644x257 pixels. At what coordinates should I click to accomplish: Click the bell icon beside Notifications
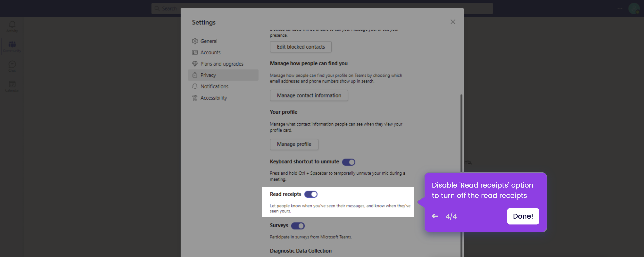pyautogui.click(x=195, y=86)
